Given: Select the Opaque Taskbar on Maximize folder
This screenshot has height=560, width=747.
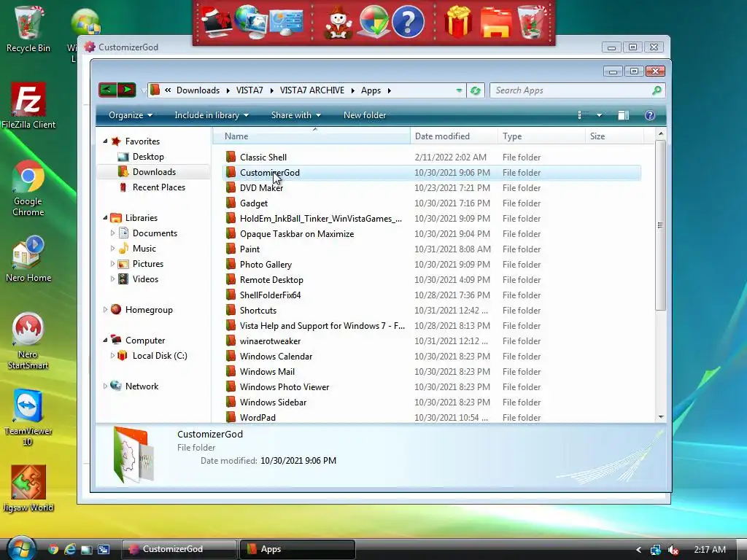Looking at the screenshot, I should (296, 234).
